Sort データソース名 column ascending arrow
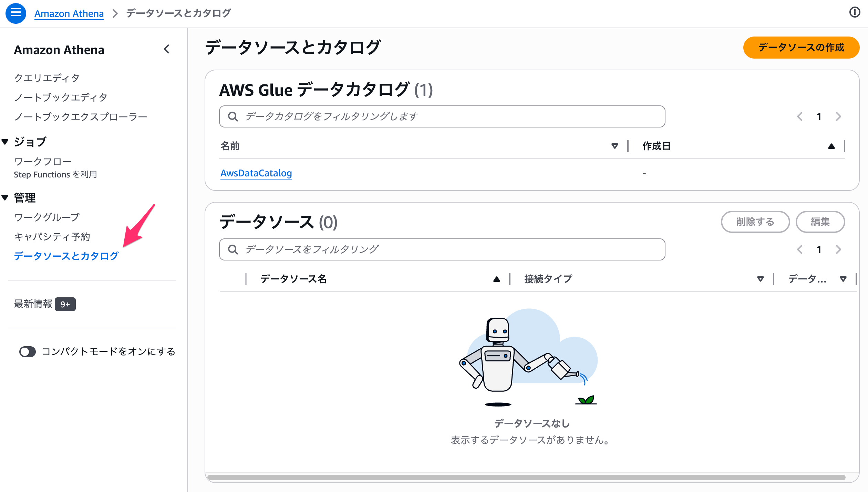Screen dimensions: 868x492 pyautogui.click(x=496, y=279)
